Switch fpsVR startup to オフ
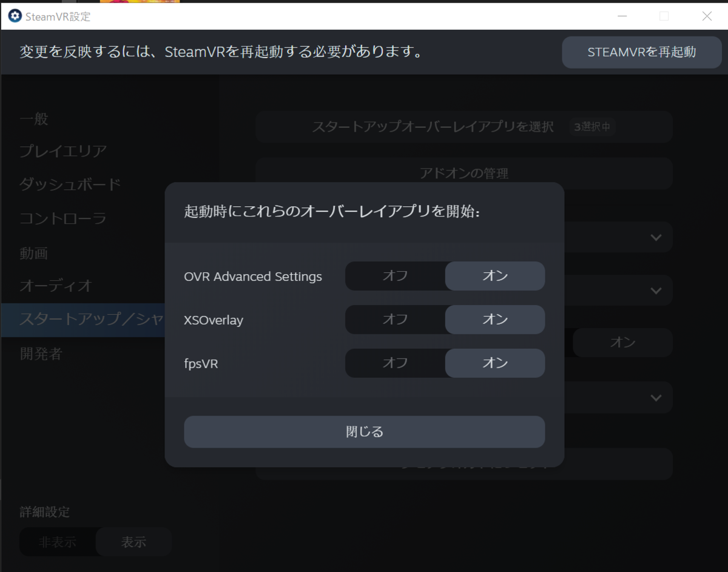728x572 pixels. [x=395, y=363]
